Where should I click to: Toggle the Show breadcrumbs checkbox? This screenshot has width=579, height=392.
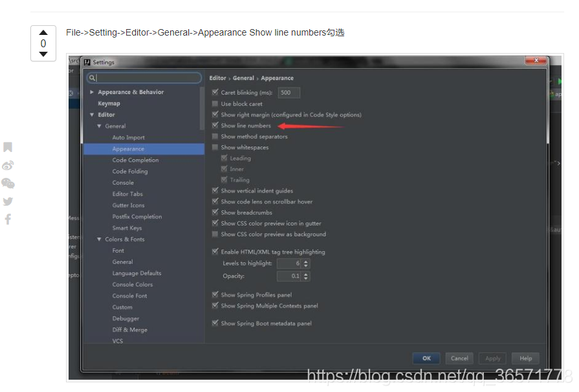tap(215, 212)
